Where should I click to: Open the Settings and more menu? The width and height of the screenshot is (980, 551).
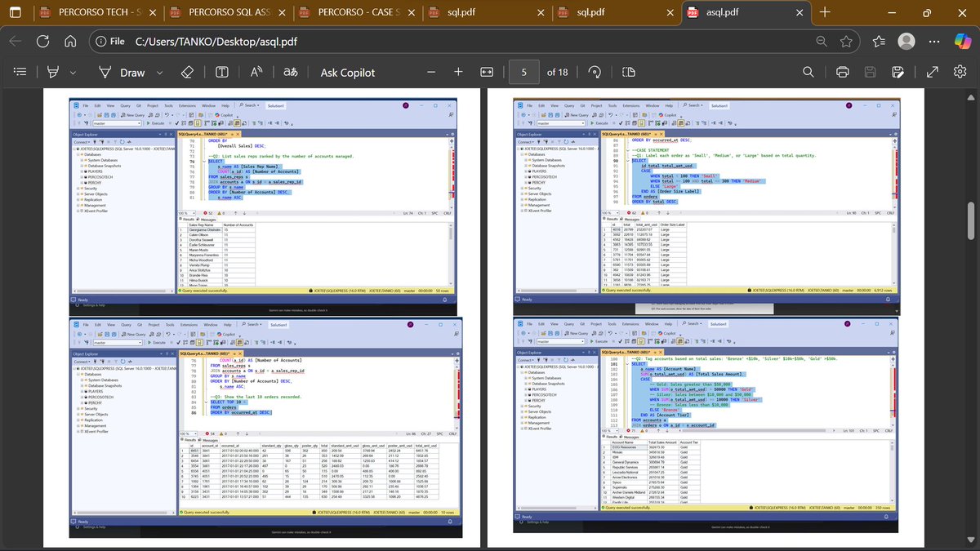(934, 41)
